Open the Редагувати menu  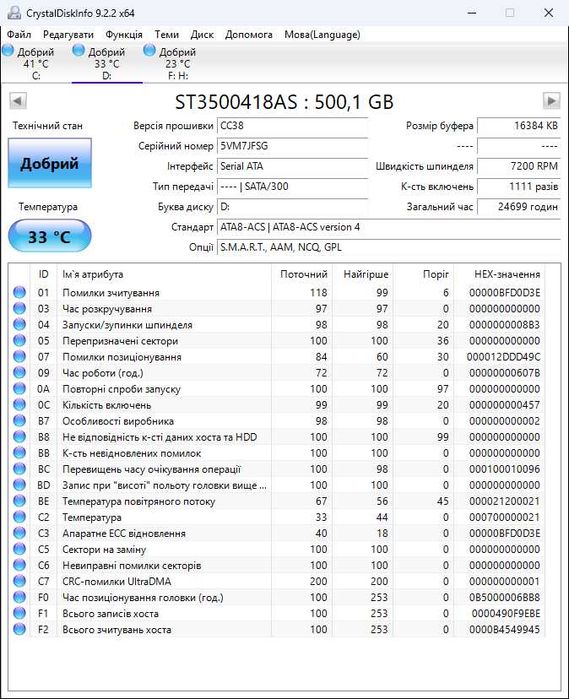tap(68, 34)
